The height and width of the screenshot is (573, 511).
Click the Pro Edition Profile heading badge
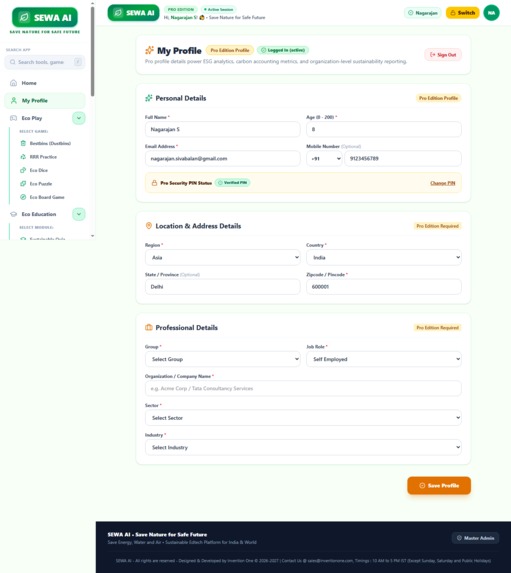pos(230,50)
